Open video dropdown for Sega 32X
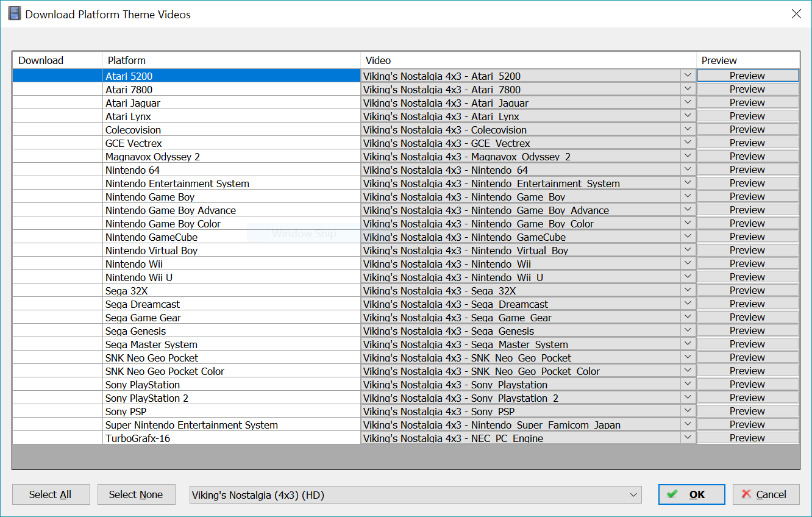 (x=688, y=290)
